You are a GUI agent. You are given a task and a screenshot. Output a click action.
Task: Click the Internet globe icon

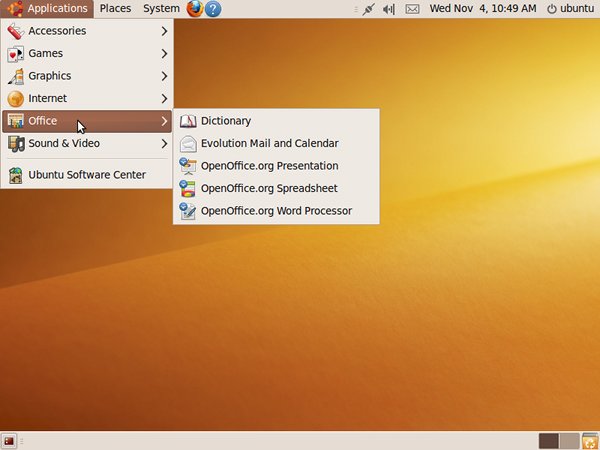[x=15, y=99]
